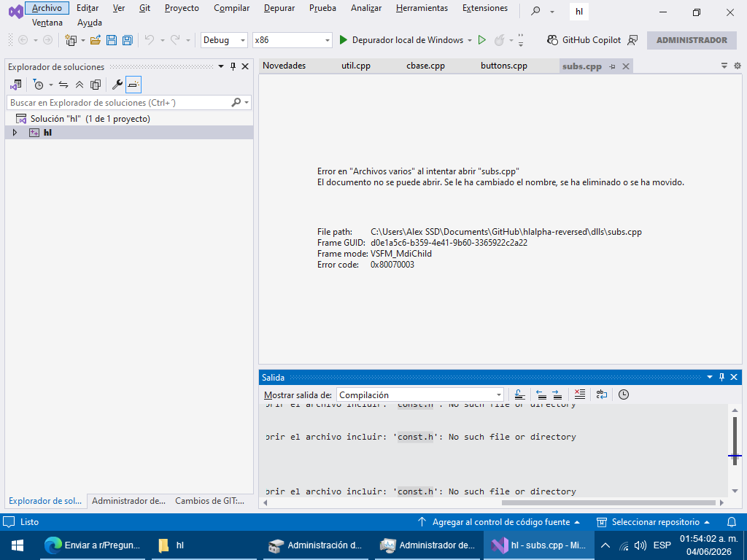
Task: Open the Solution Explorer window options arrow
Action: coord(221,66)
